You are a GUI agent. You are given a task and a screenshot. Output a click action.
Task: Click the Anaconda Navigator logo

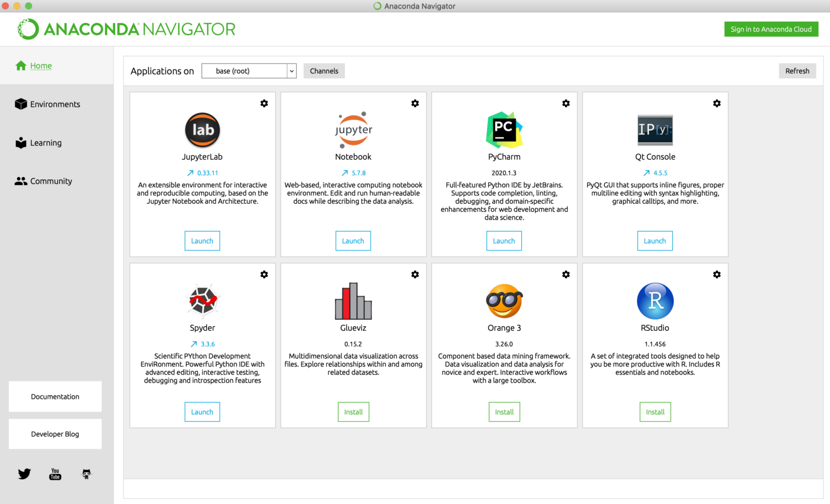coord(127,29)
